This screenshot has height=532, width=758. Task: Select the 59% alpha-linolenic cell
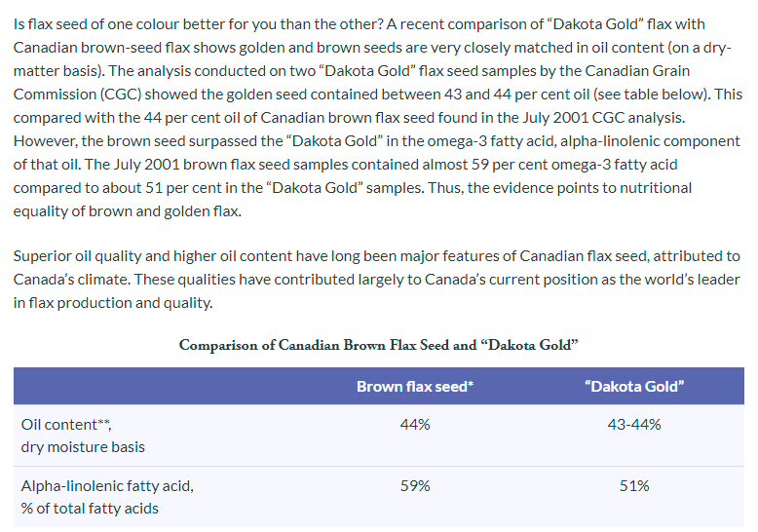pyautogui.click(x=415, y=485)
